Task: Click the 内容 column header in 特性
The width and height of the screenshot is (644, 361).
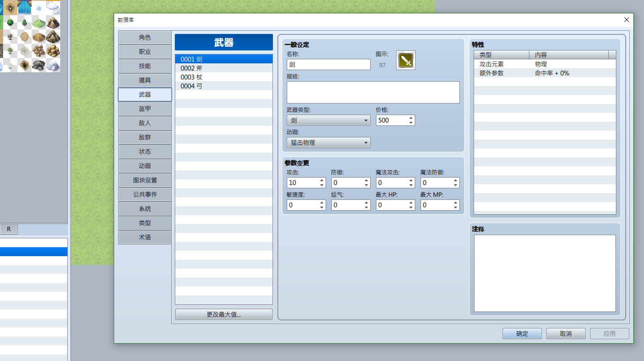Action: (x=569, y=54)
